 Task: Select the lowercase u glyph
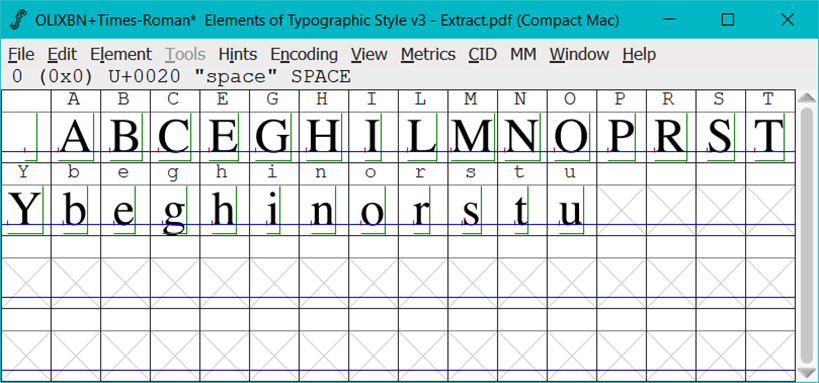tap(572, 210)
